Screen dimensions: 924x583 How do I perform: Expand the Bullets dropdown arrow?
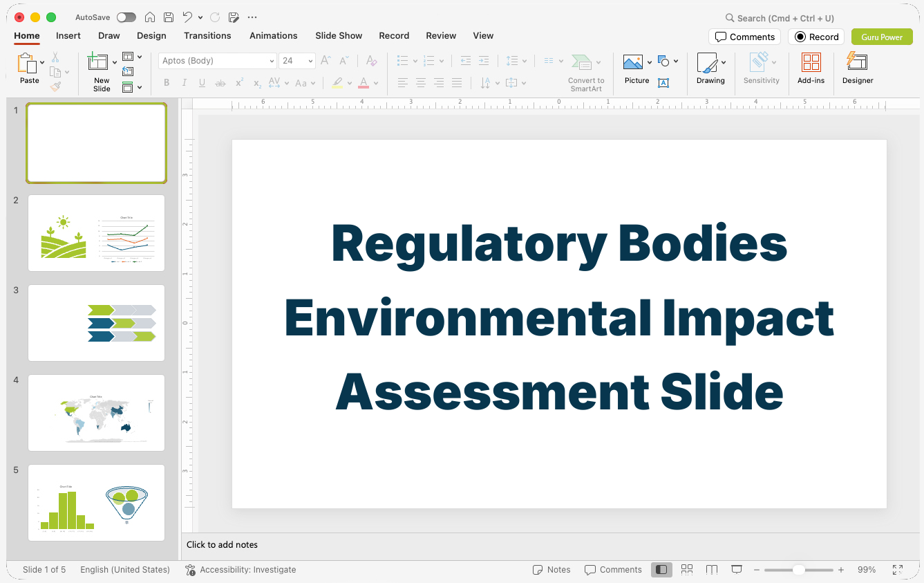(415, 61)
